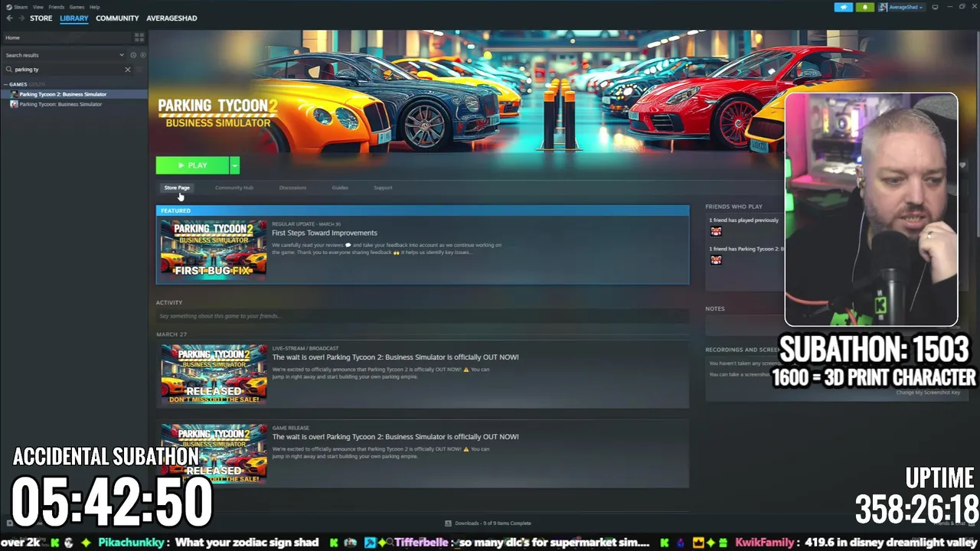Collapse the GAMES category in sidebar

tap(6, 84)
